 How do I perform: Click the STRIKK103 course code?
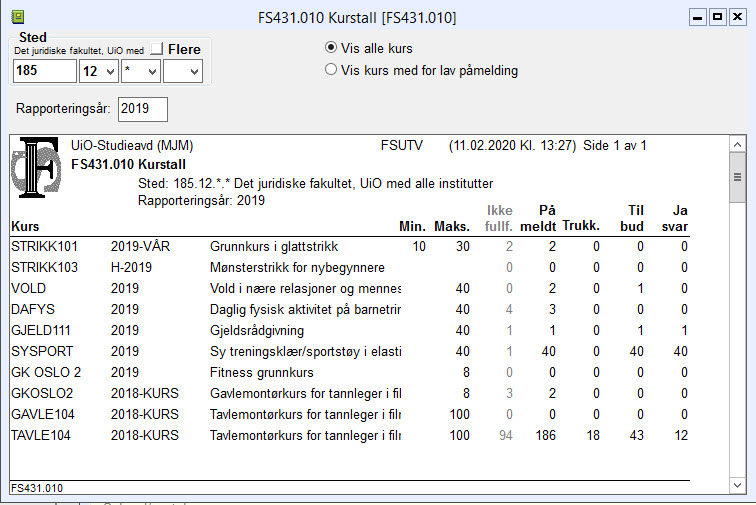(44, 267)
